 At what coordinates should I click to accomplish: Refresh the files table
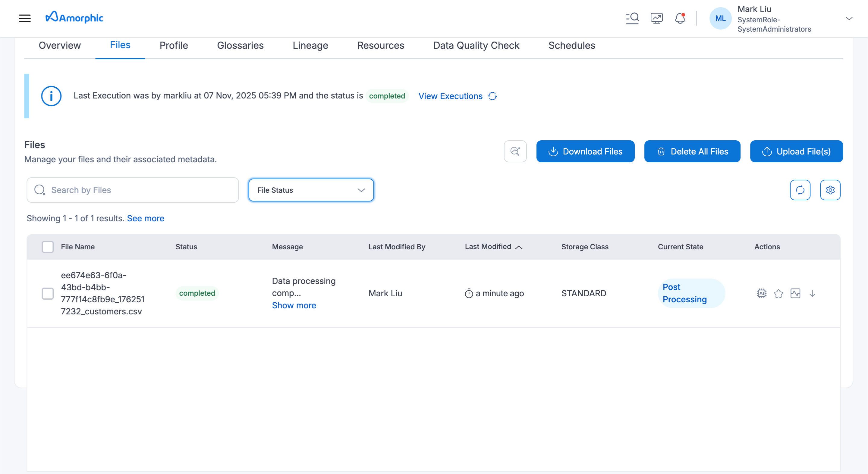pyautogui.click(x=800, y=190)
